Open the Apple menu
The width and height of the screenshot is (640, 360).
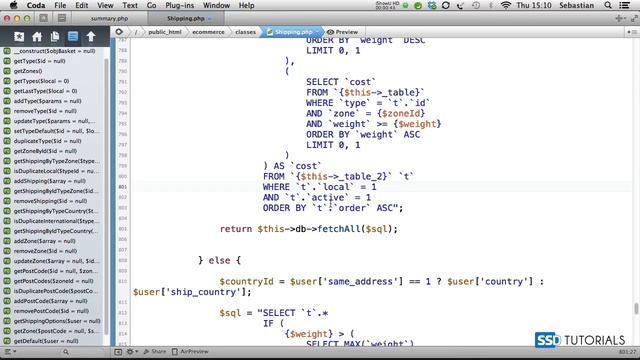pos(13,5)
